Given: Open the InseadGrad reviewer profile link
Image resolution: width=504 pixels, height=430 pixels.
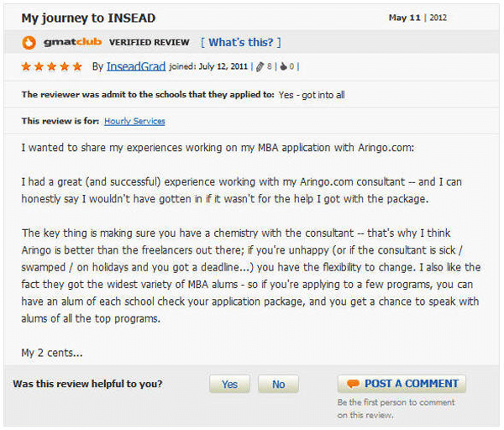Looking at the screenshot, I should point(130,66).
